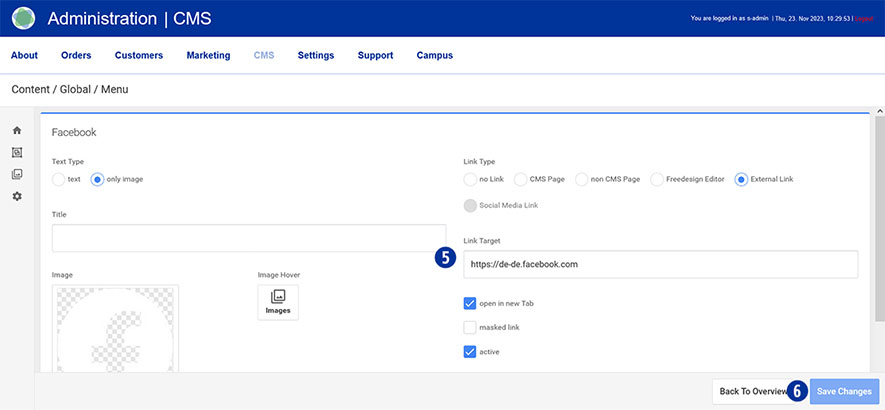Uncheck 'open in new Tab' checkbox
This screenshot has width=885, height=410.
point(470,303)
